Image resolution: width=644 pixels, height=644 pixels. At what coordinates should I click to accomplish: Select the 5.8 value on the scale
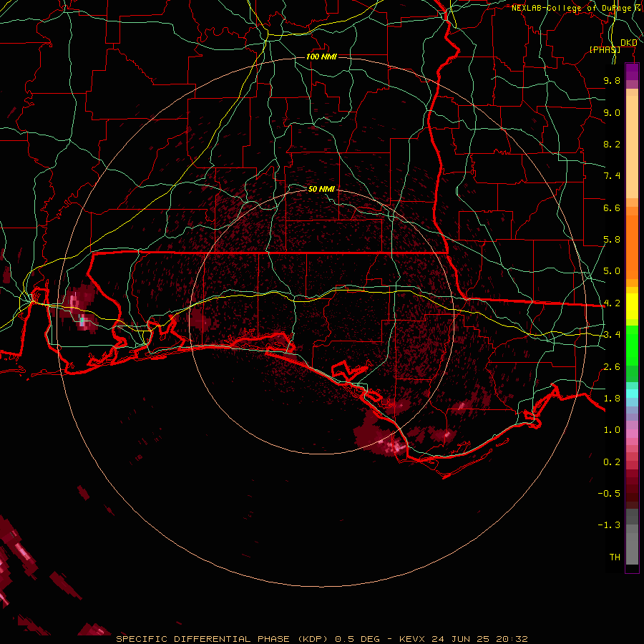(x=612, y=240)
